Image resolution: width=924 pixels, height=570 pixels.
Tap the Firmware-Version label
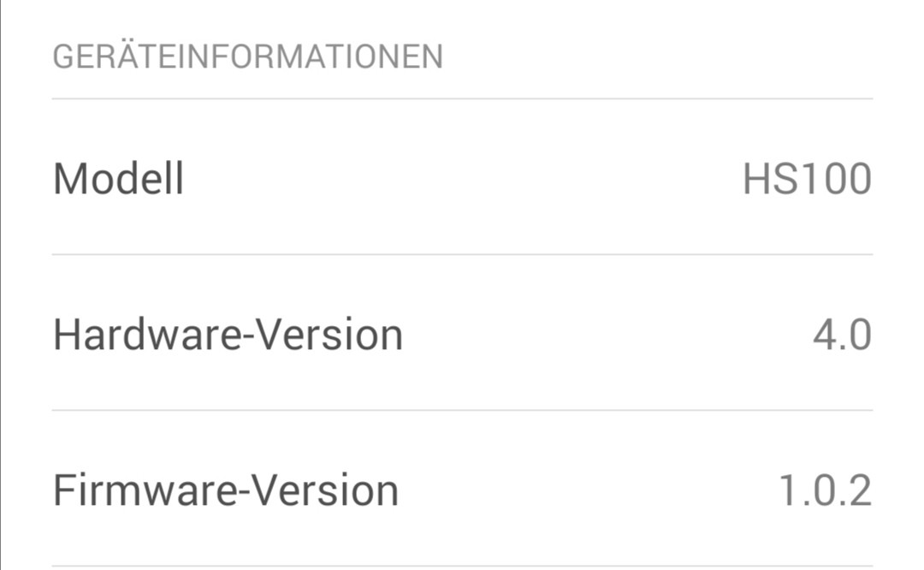coord(226,490)
